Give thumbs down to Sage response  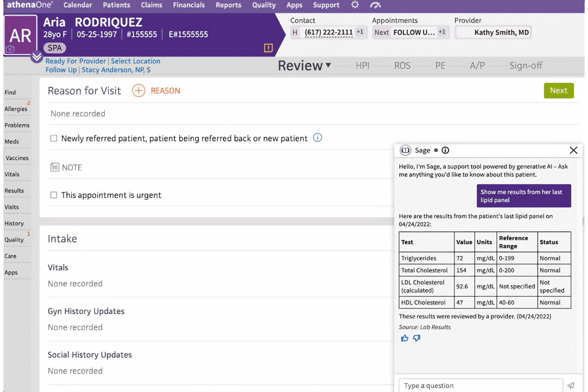(416, 338)
